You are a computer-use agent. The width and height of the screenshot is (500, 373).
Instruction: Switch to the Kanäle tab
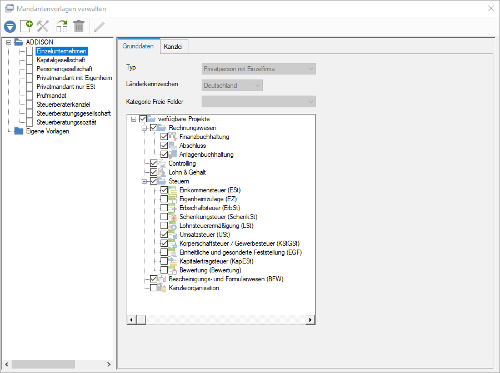[173, 47]
